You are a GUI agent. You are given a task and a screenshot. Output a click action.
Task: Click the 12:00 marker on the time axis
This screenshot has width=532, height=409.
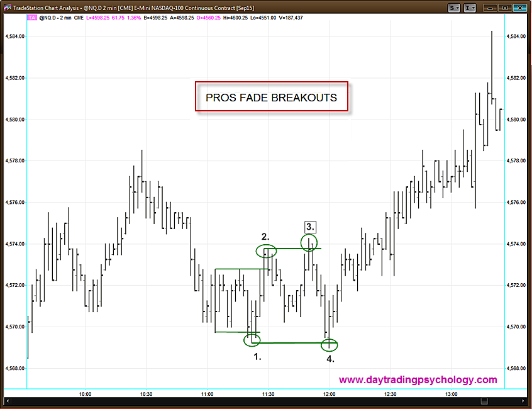329,394
